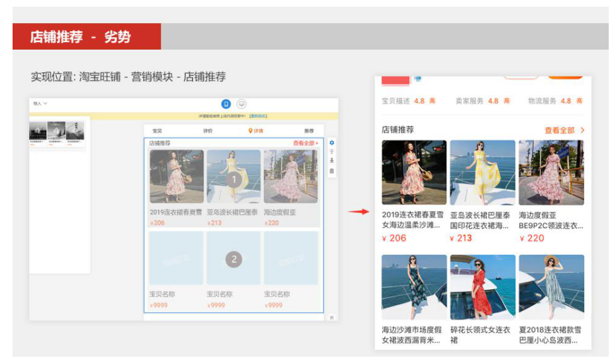
Task: Move module down with arrow icon
Action: (x=332, y=161)
